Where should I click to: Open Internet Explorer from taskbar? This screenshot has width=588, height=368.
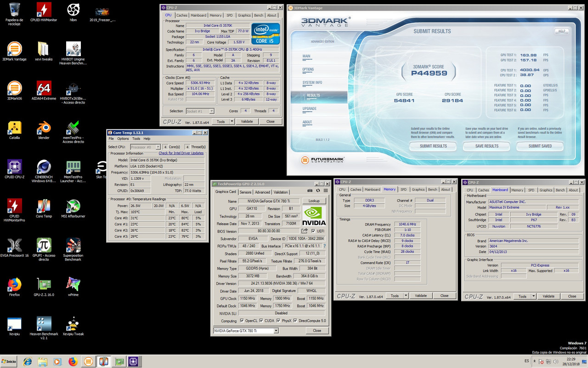click(27, 362)
